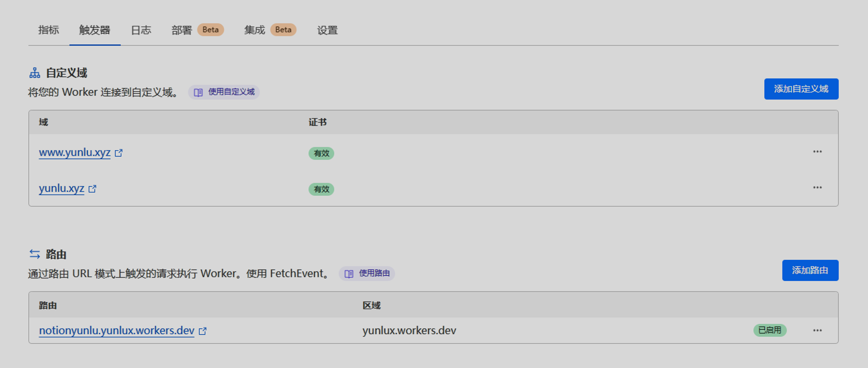
Task: Switch to the 日志 tab
Action: click(x=141, y=30)
